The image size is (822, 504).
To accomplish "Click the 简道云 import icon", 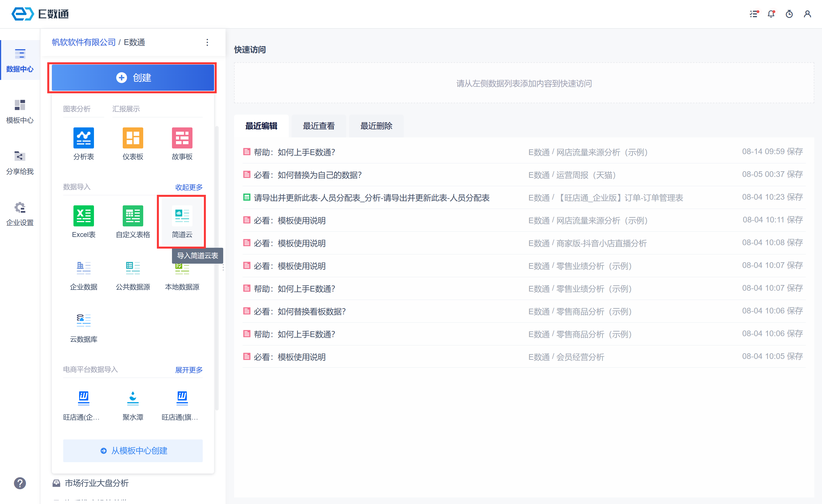I will pos(182,216).
